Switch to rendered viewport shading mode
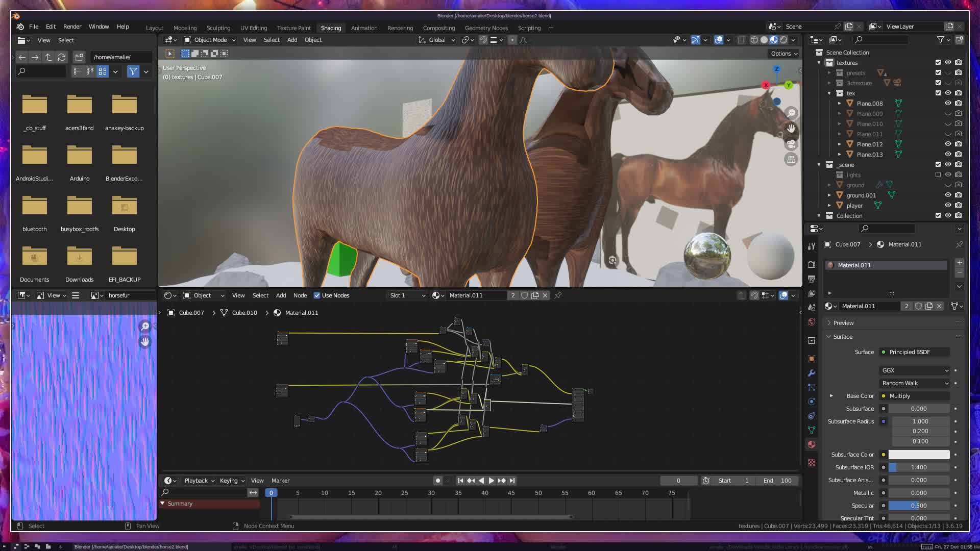 pyautogui.click(x=784, y=40)
